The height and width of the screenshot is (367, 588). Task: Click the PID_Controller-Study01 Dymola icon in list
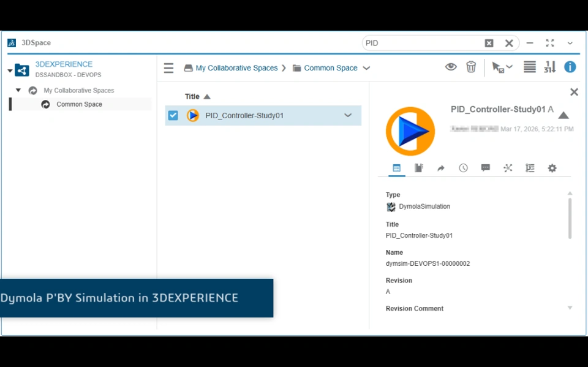click(x=193, y=115)
